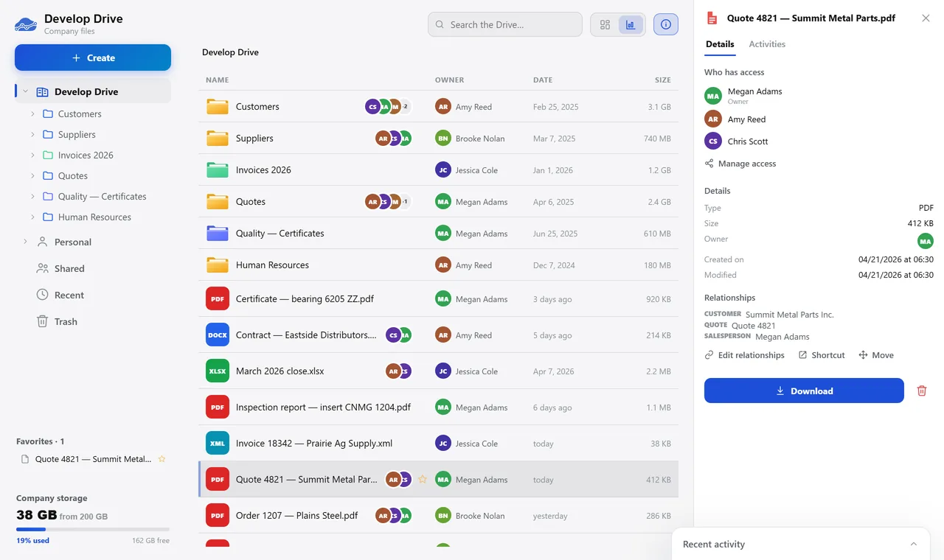Remove star beside Quote 4821 in Favorites
Image resolution: width=944 pixels, height=560 pixels.
pyautogui.click(x=162, y=459)
